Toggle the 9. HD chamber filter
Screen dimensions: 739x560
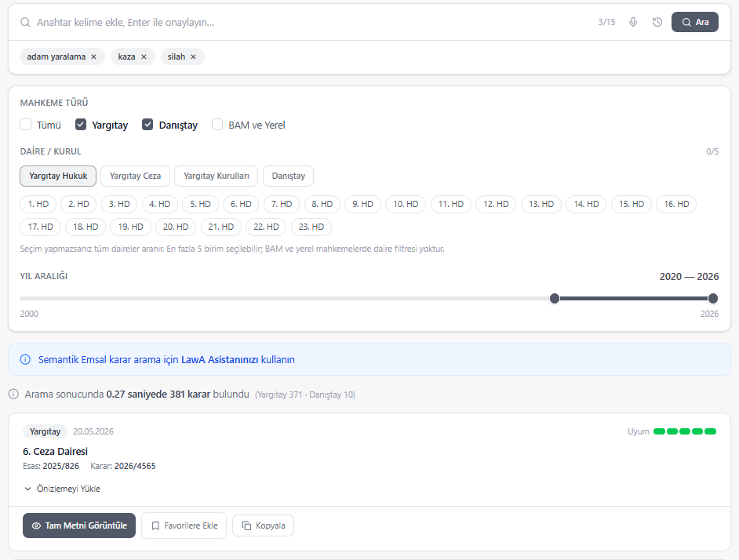tap(363, 204)
